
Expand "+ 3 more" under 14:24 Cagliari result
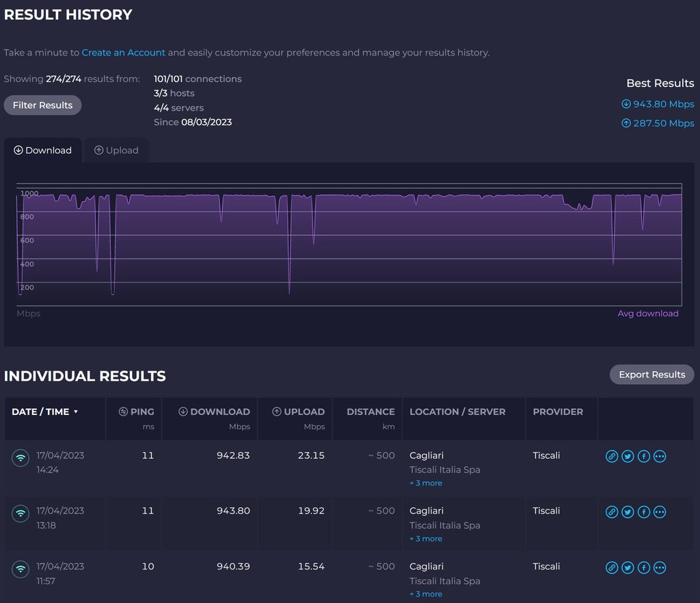coord(426,483)
